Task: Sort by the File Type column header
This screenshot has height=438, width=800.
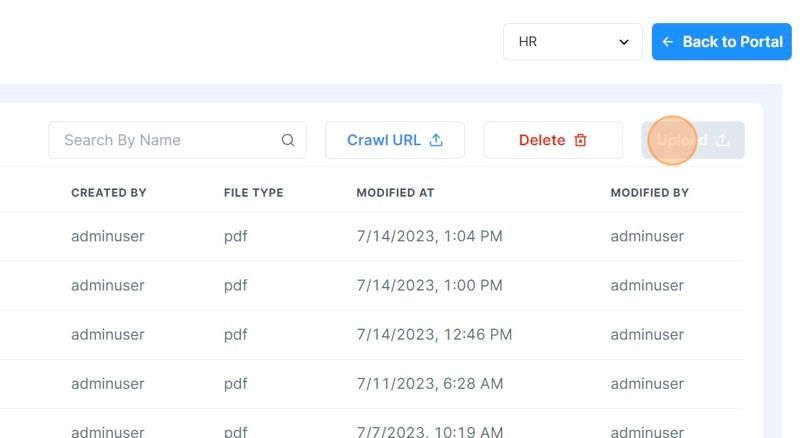Action: [254, 193]
